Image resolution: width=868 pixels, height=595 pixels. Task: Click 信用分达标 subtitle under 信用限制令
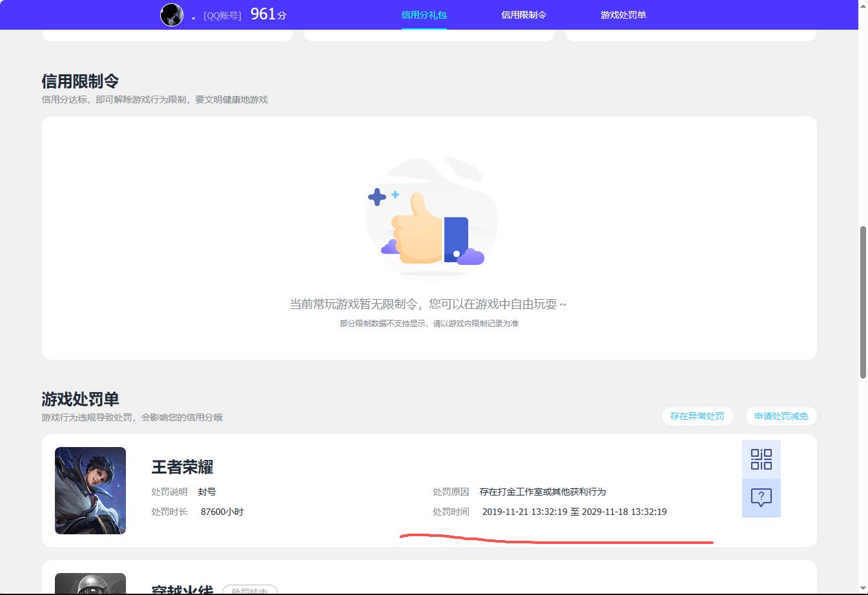(x=155, y=99)
